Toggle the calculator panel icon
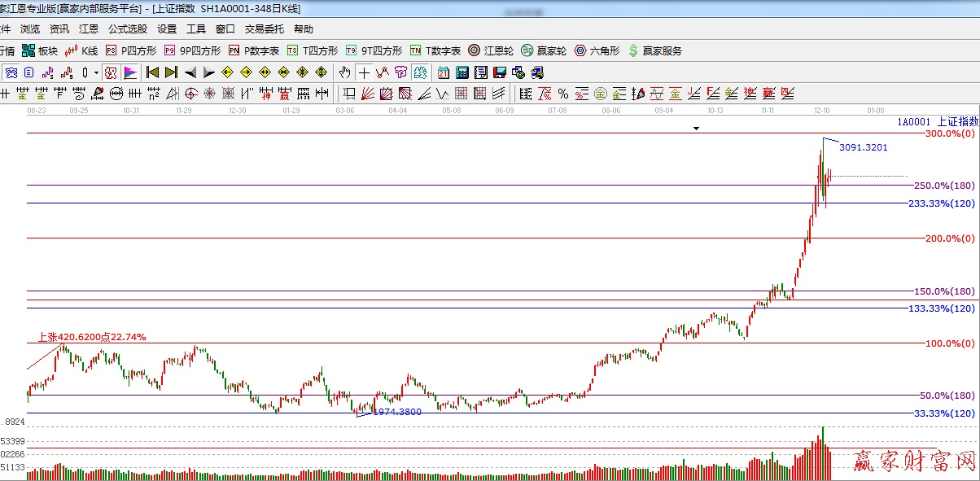The width and height of the screenshot is (980, 481). tap(462, 72)
